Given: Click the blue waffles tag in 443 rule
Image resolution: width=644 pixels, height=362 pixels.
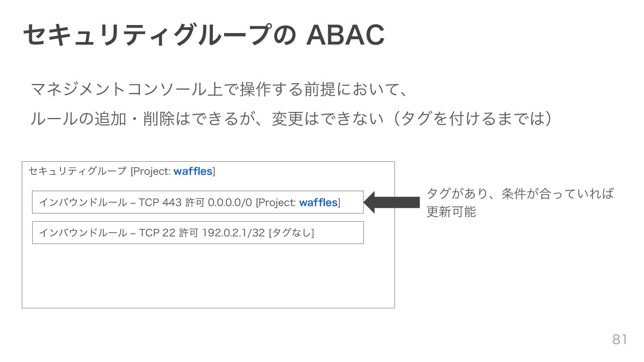Looking at the screenshot, I should (318, 202).
